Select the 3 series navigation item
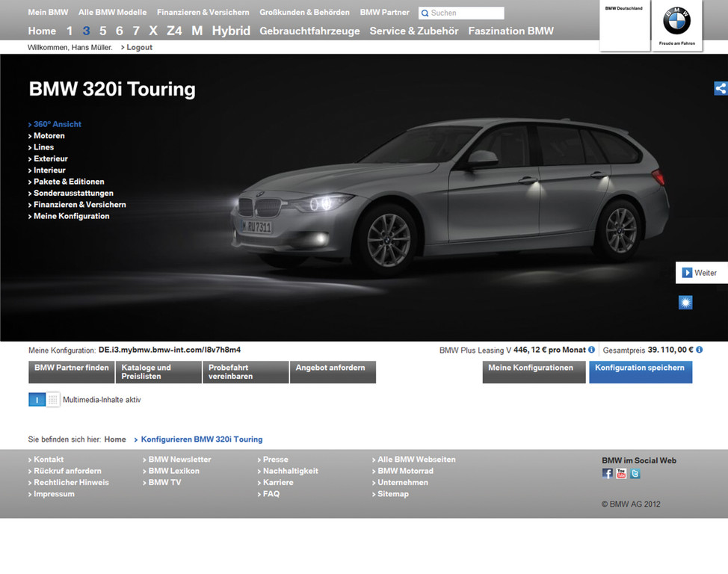This screenshot has width=728, height=574. pyautogui.click(x=86, y=31)
